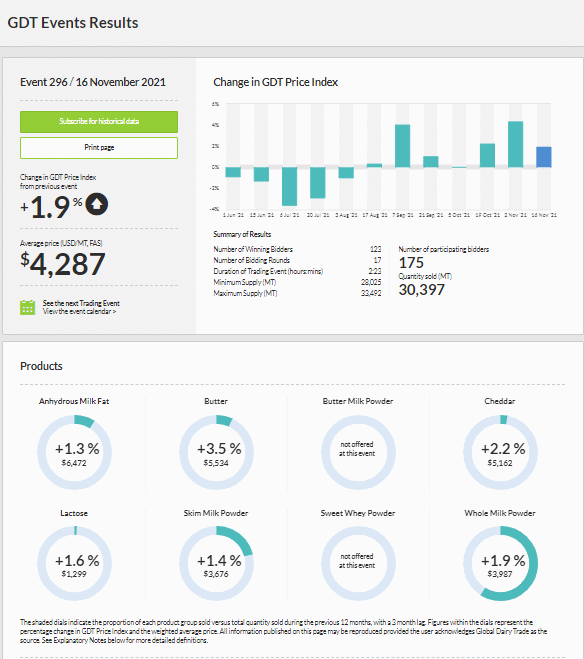584x659 pixels.
Task: Click the 3 Aug '21 chart bar
Action: click(x=346, y=172)
